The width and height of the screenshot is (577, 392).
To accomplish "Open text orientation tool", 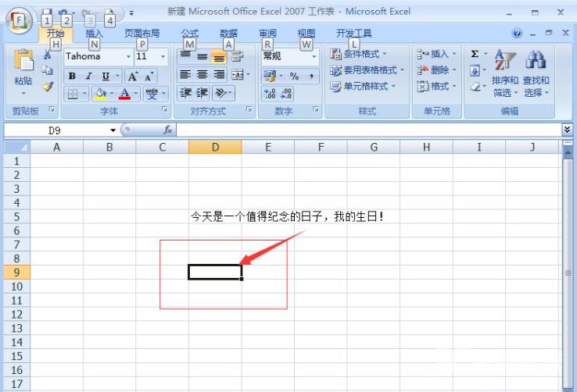I will pos(220,93).
